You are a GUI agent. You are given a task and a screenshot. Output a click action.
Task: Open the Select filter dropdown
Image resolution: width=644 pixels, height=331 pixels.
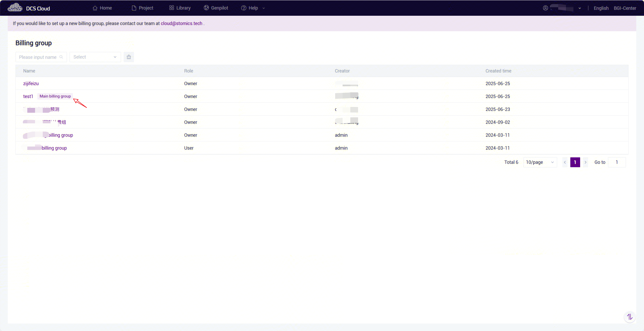coord(95,57)
